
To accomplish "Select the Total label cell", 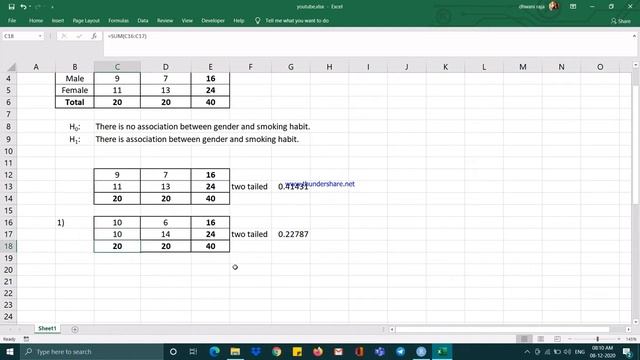I will tap(75, 102).
